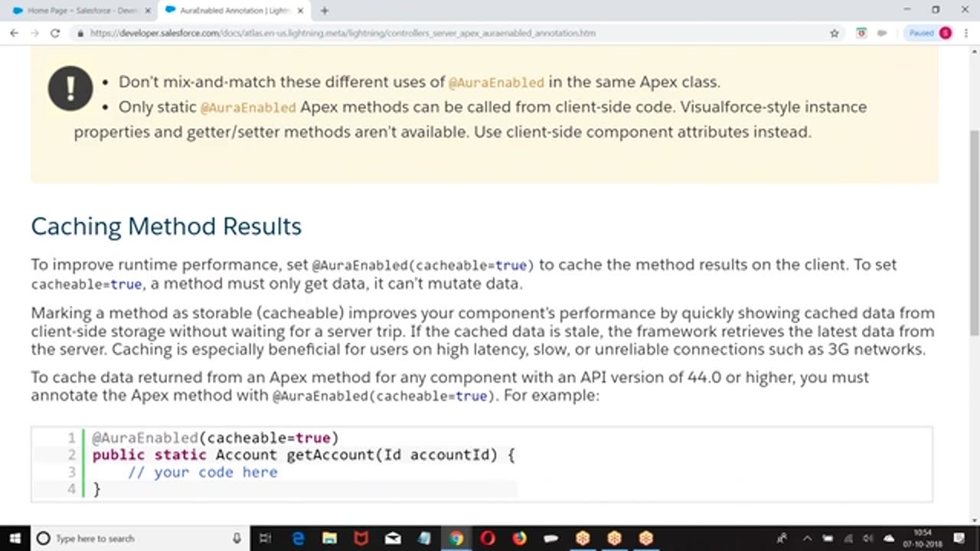Open Firefox from the taskbar
980x551 pixels.
[520, 538]
